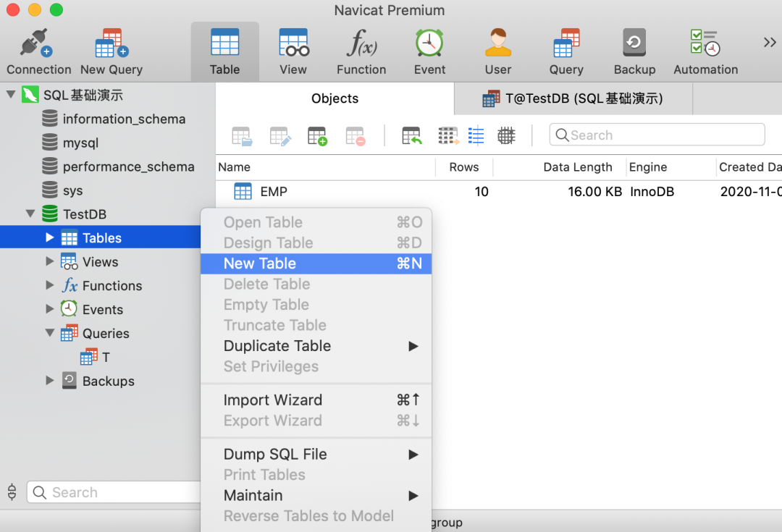Image resolution: width=782 pixels, height=532 pixels.
Task: Click the Event clock icon
Action: [x=429, y=51]
